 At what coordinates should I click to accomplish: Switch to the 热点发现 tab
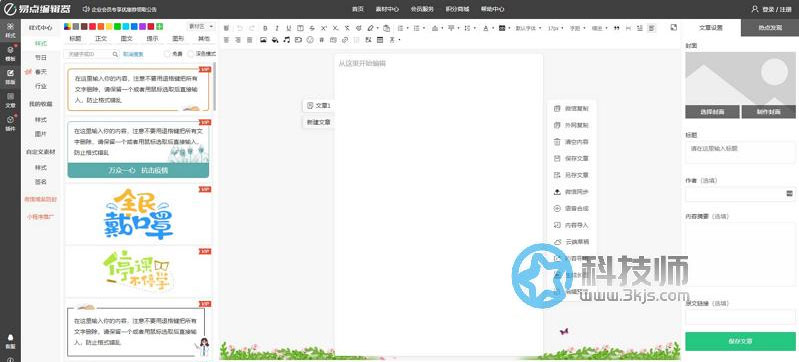[x=769, y=28]
